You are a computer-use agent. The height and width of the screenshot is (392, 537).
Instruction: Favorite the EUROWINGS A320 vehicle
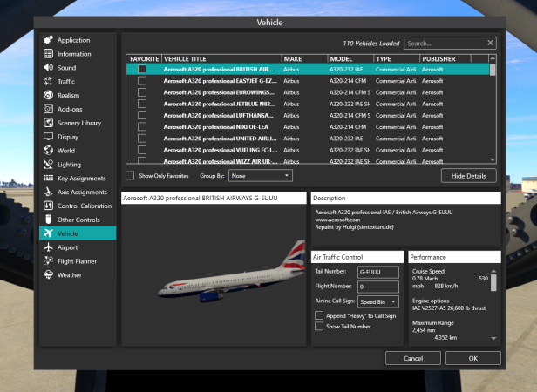coord(142,92)
